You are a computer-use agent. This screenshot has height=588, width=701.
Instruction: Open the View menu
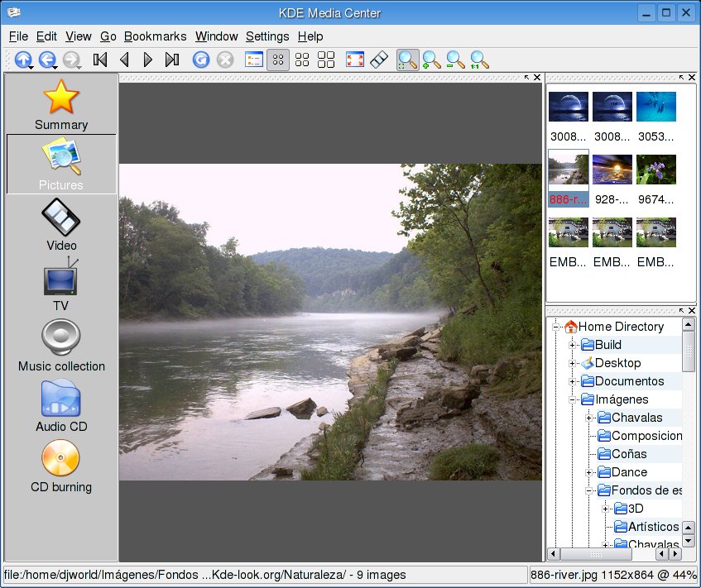pyautogui.click(x=79, y=36)
